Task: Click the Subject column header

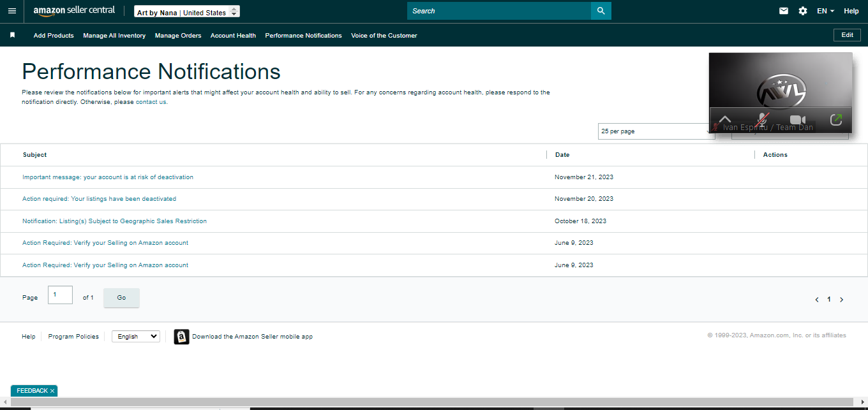Action: [34, 155]
